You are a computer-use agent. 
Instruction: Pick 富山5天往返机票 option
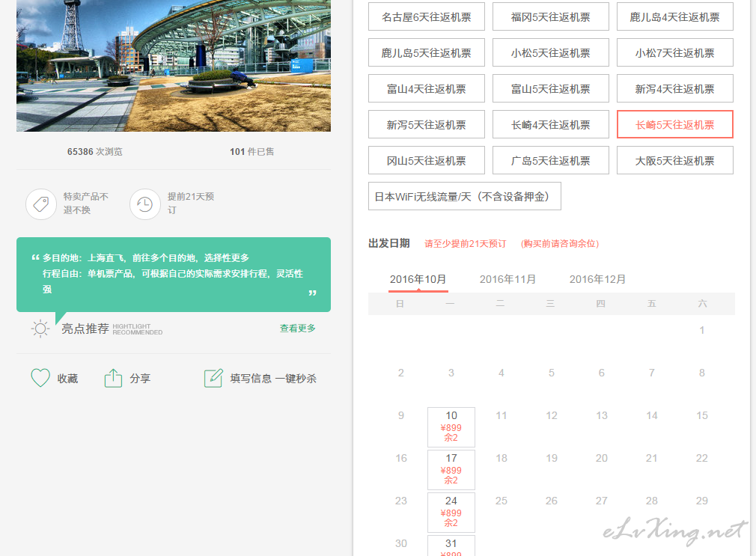click(x=551, y=89)
